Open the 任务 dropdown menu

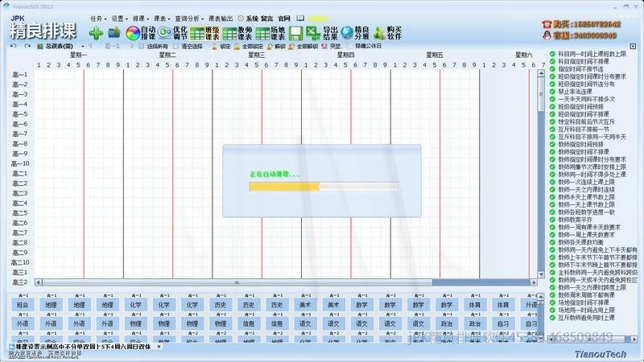pos(98,19)
